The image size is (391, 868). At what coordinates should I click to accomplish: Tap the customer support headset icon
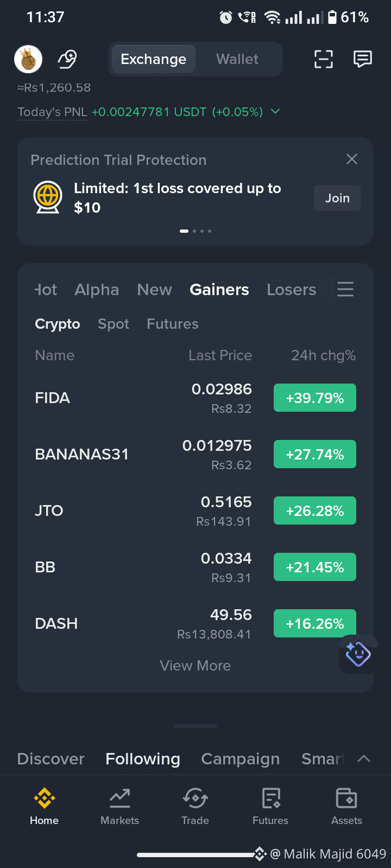point(67,59)
